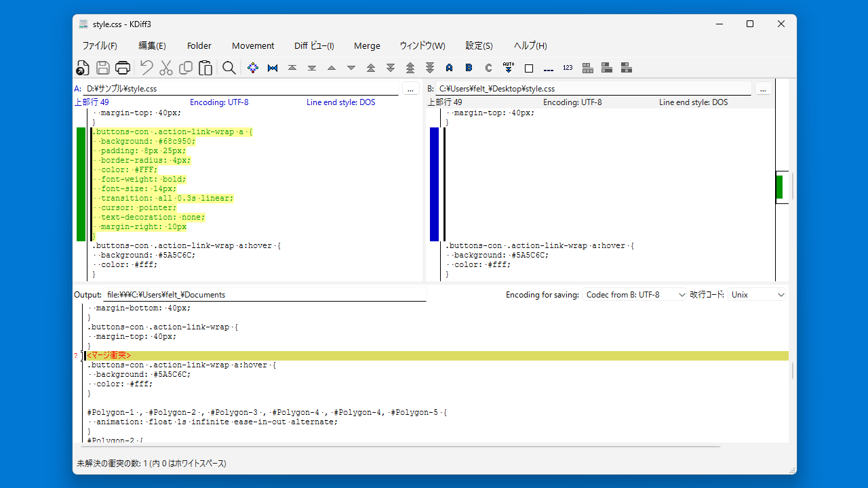The width and height of the screenshot is (868, 488).
Task: Click file A path input field
Action: pyautogui.click(x=241, y=89)
